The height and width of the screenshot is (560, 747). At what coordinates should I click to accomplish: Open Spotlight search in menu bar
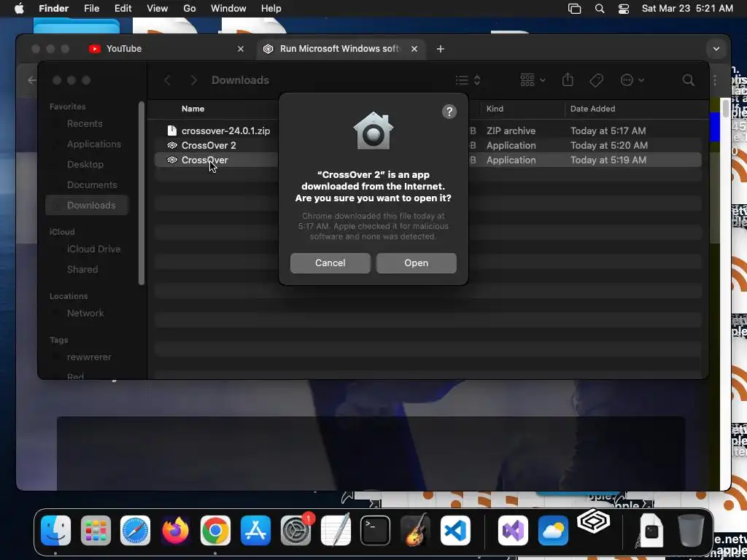pos(600,9)
